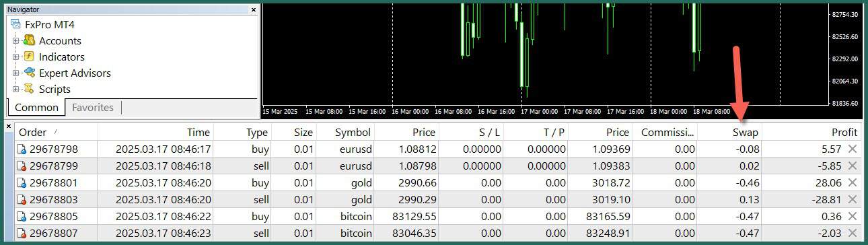Select the Scripts icon in Navigator
Image resolution: width=868 pixels, height=245 pixels.
click(29, 89)
